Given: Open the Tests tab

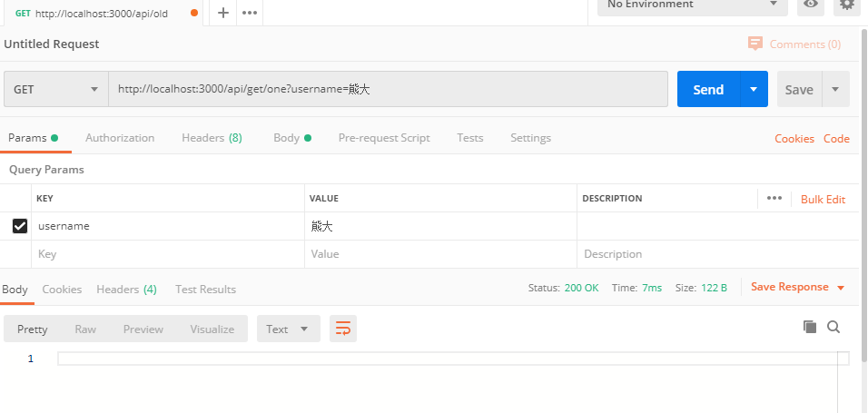Looking at the screenshot, I should click(x=470, y=138).
